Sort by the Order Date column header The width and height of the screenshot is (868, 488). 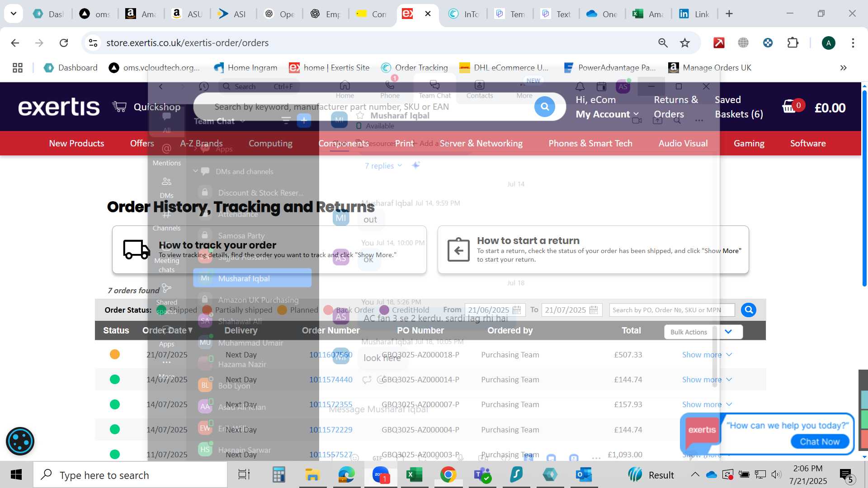click(168, 330)
